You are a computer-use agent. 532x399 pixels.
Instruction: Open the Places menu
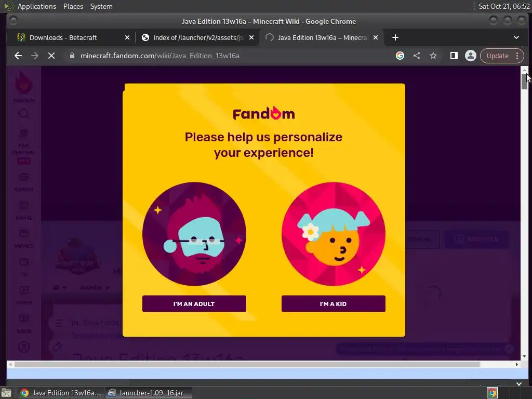click(x=73, y=6)
